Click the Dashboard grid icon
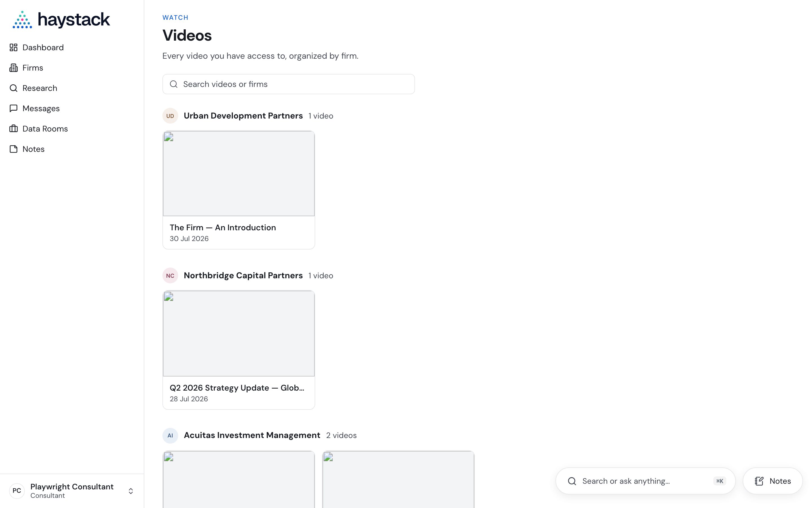The image size is (812, 508). (14, 47)
